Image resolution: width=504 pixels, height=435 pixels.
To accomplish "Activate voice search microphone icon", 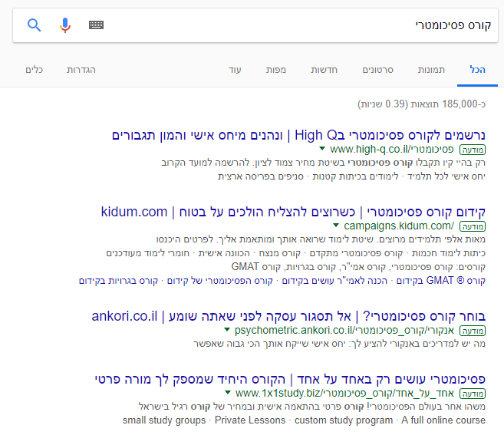I will (x=65, y=25).
